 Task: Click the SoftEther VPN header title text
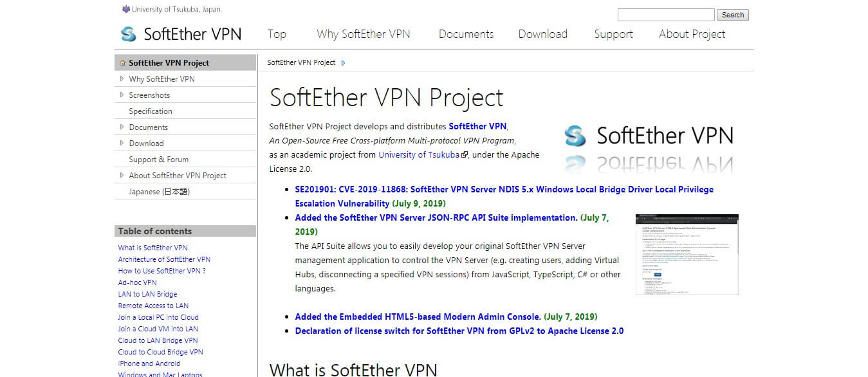192,34
